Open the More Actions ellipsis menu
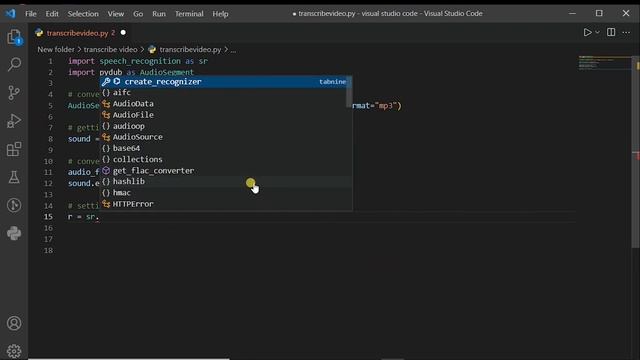The width and height of the screenshot is (640, 360). coord(626,32)
